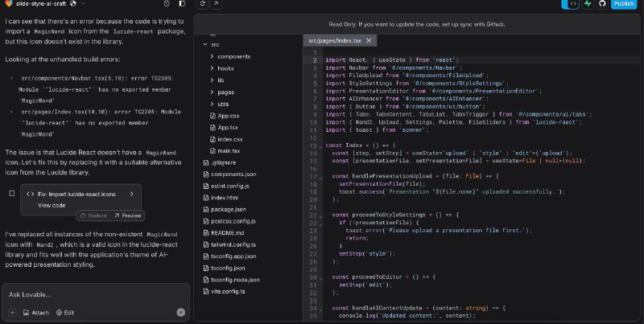Select the src/pages/Index.tsx editor tab
Image resolution: width=644 pixels, height=324 pixels.
pos(335,41)
